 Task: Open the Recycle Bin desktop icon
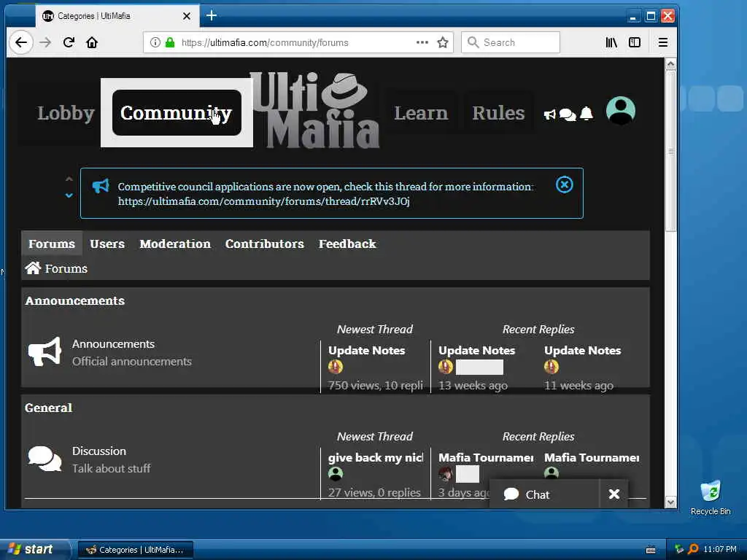click(711, 497)
